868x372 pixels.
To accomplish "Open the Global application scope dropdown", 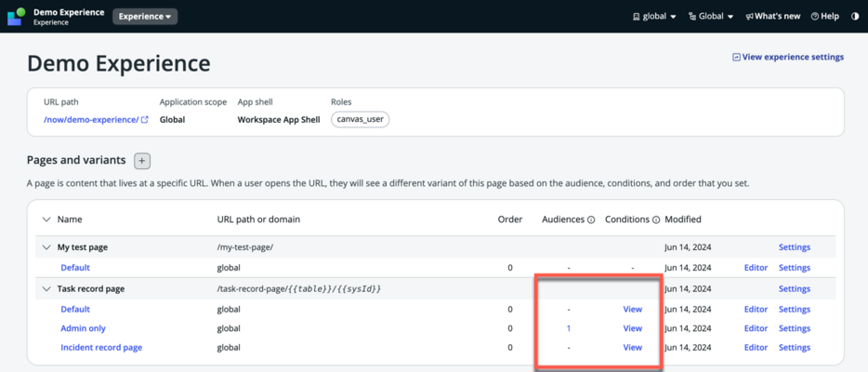I will click(x=711, y=17).
